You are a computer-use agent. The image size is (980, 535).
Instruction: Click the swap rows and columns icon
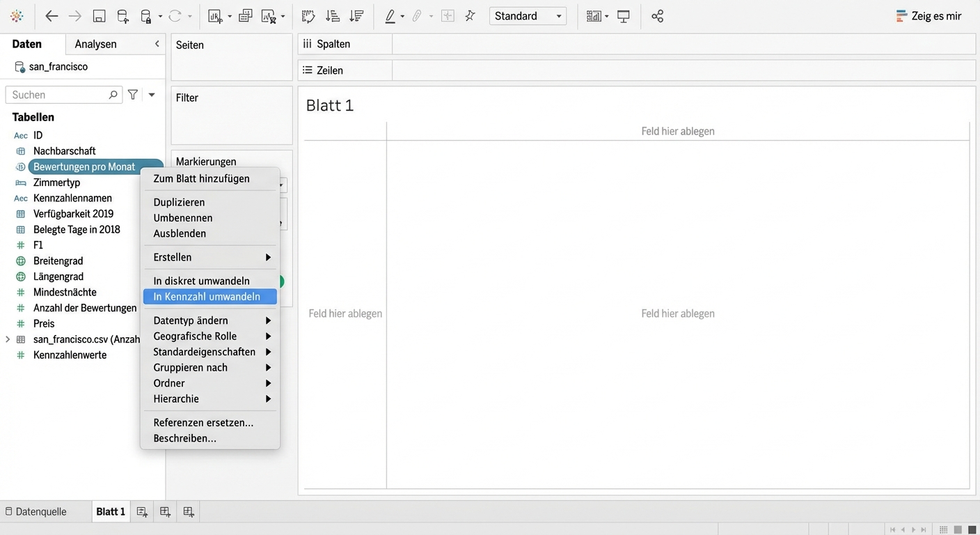click(308, 16)
